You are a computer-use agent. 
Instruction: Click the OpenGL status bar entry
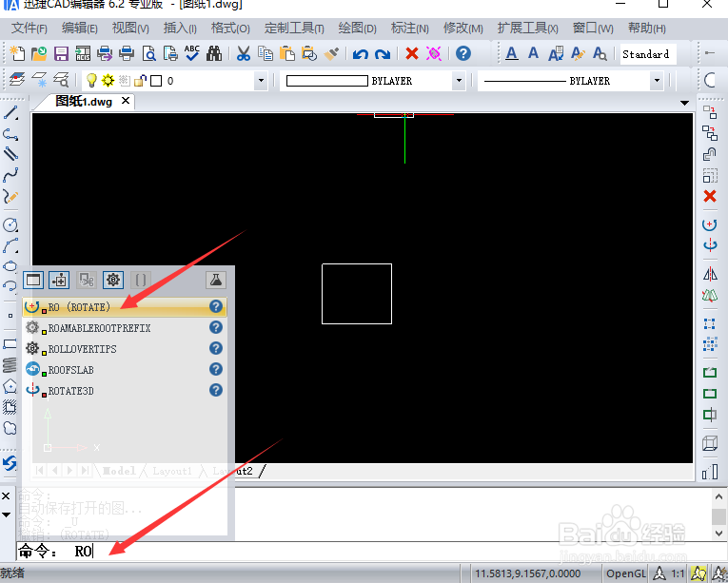click(626, 573)
